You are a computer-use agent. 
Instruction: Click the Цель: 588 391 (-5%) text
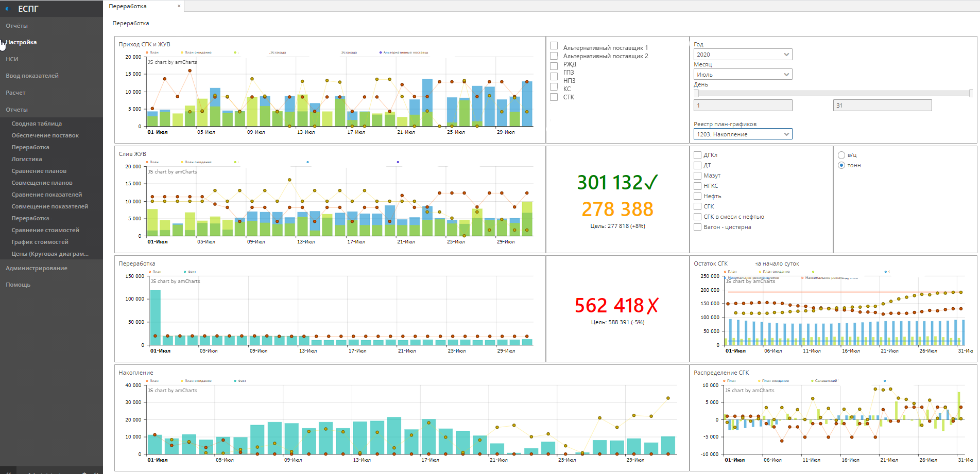tap(617, 322)
